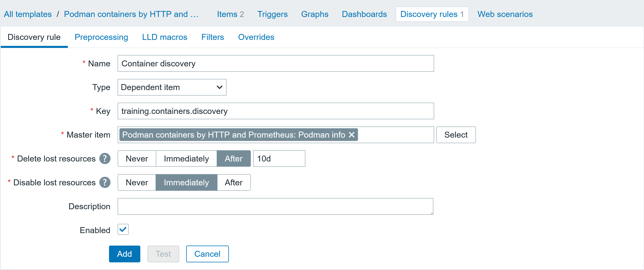Set Delete lost resources to After
644x270 pixels.
click(233, 159)
